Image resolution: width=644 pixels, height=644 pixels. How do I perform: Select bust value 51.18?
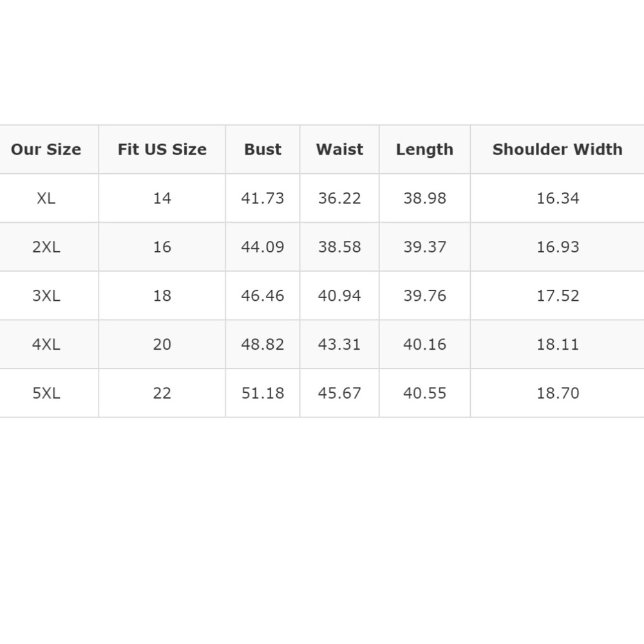[263, 393]
